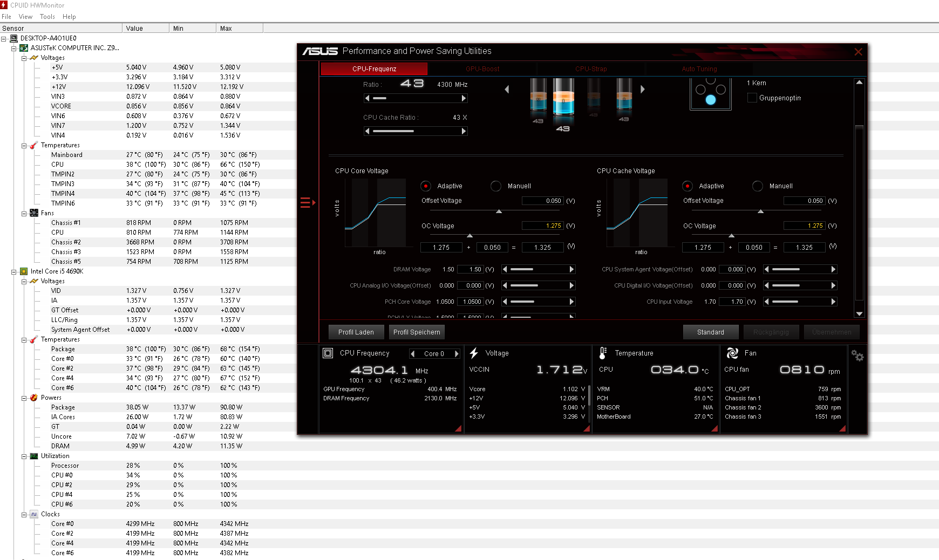Collapse the Powers tree node
This screenshot has height=560, width=939.
(x=24, y=398)
